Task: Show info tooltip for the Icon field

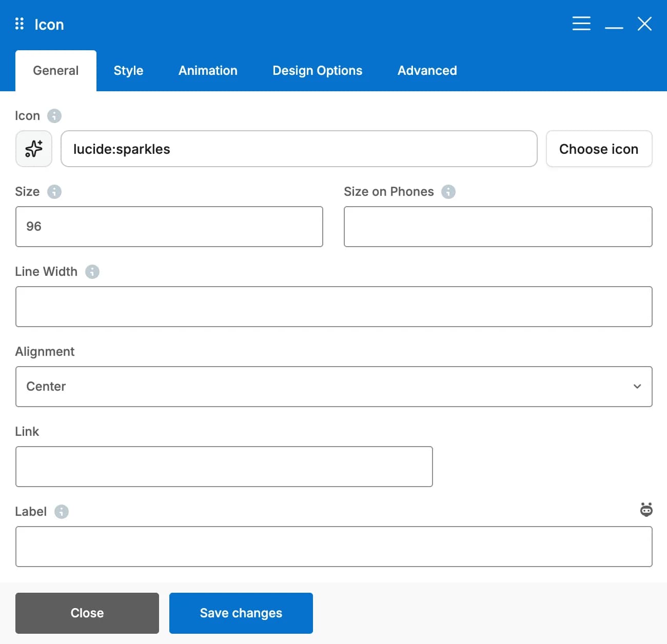Action: [x=54, y=116]
